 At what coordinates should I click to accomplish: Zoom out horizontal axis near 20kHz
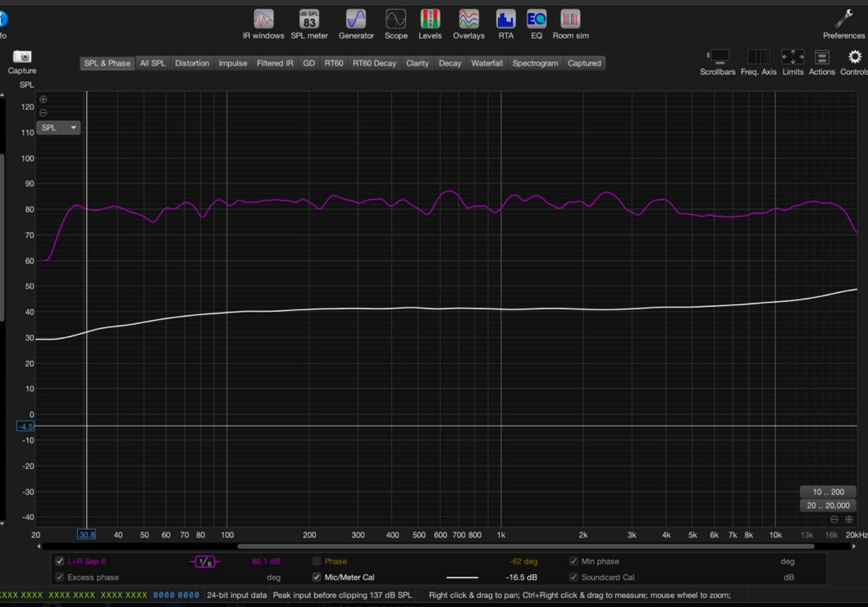pos(834,520)
